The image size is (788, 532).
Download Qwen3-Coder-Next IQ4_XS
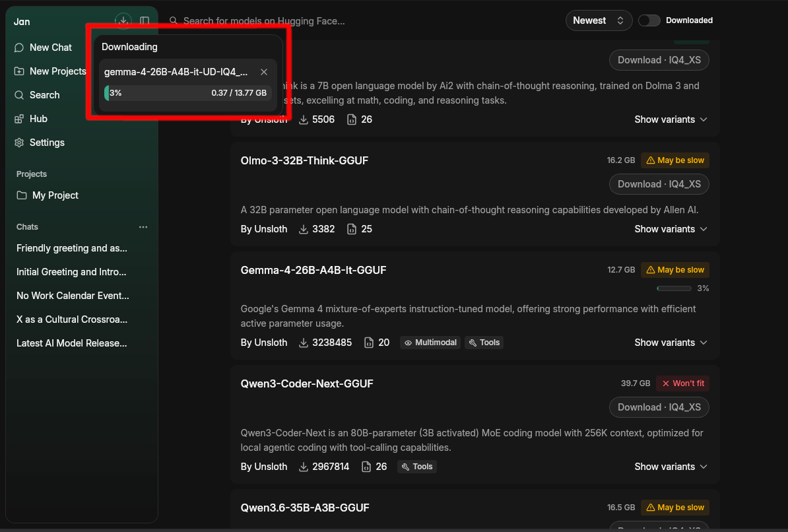click(x=659, y=407)
